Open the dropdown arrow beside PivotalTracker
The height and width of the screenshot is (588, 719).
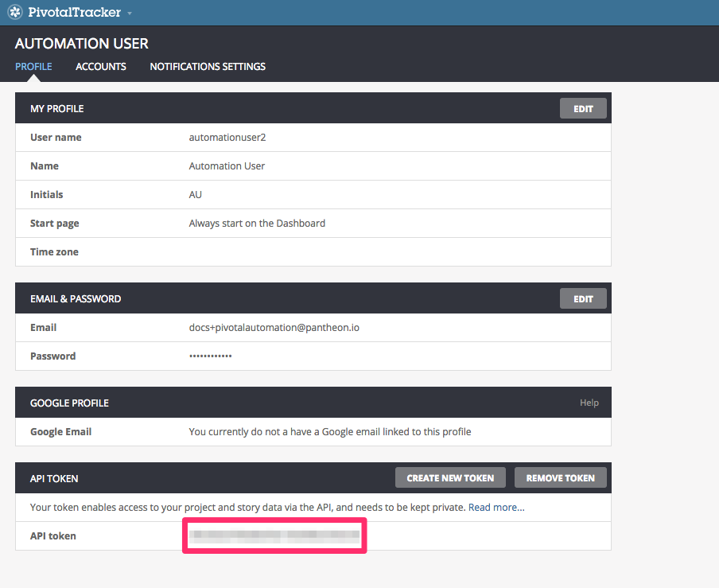tap(130, 14)
